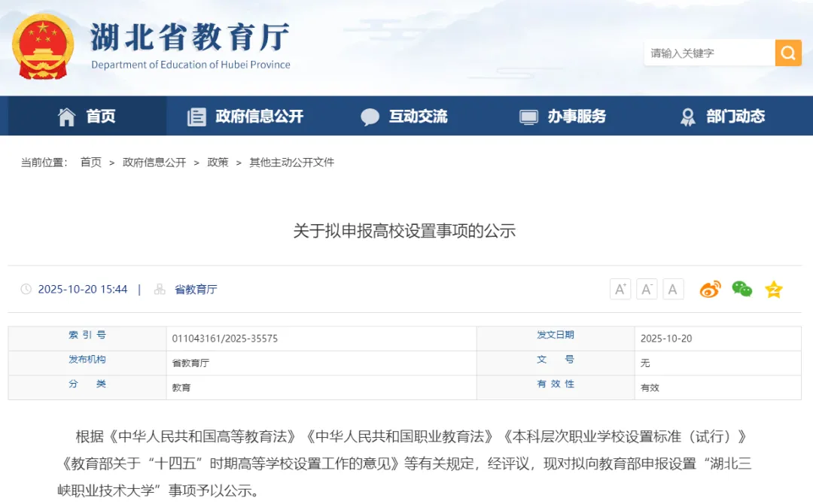Image resolution: width=813 pixels, height=504 pixels.
Task: Open the 首页 home navigation tab
Action: (x=87, y=117)
